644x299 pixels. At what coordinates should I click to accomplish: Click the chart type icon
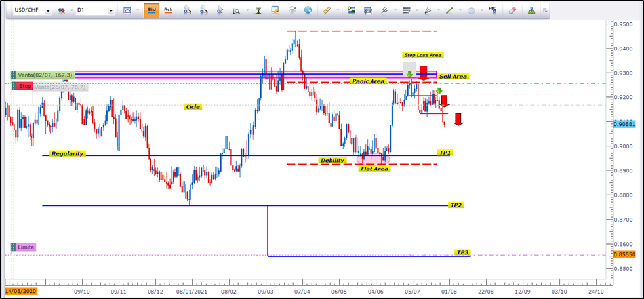[x=127, y=11]
